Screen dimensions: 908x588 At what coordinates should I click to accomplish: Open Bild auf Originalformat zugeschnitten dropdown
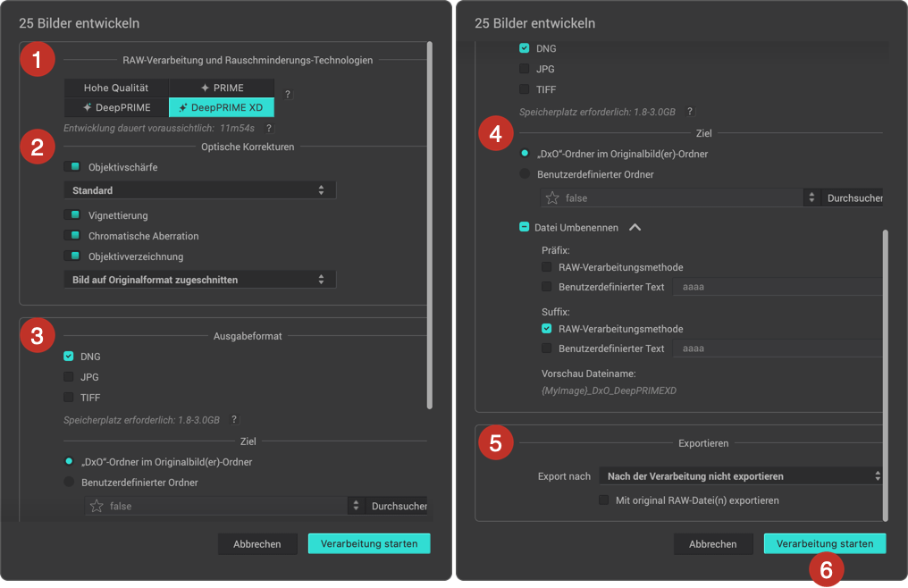(200, 279)
